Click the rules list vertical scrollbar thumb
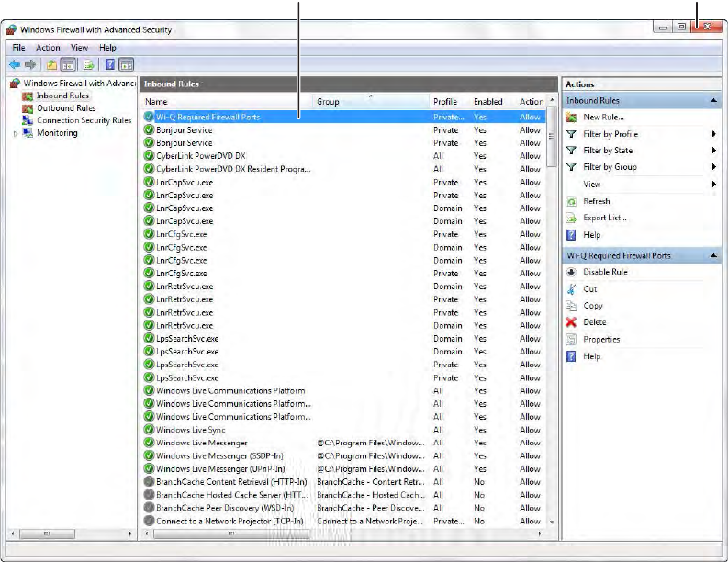 pos(552,136)
